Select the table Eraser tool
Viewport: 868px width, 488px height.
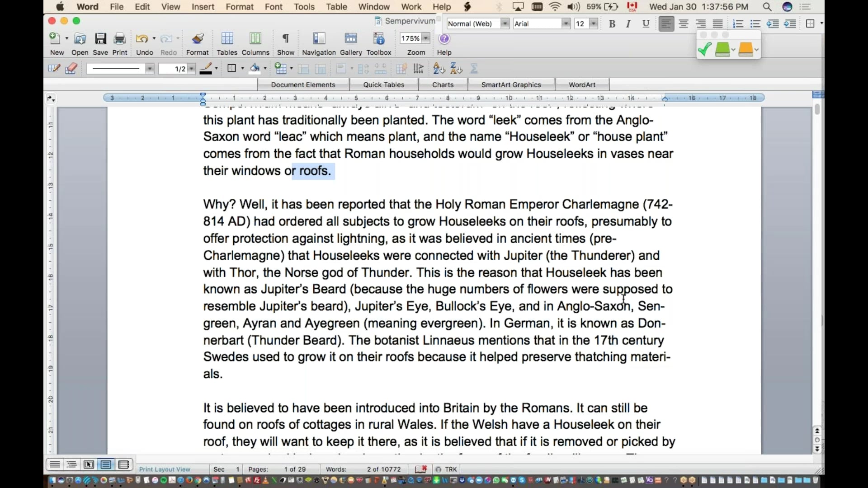(x=71, y=69)
